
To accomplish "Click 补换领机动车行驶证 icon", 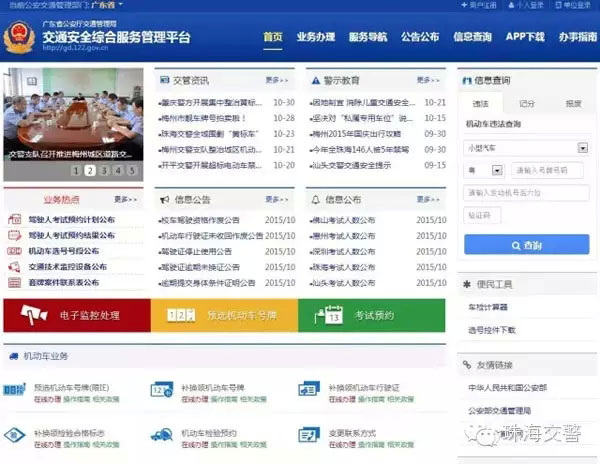I will coord(309,389).
